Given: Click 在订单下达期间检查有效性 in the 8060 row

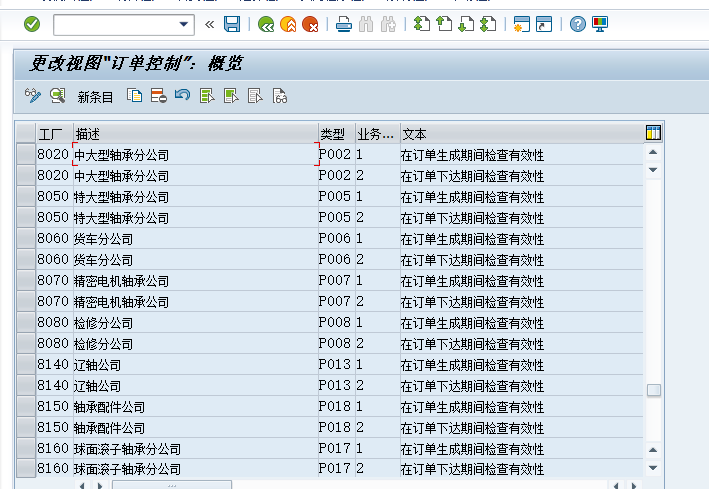Looking at the screenshot, I should click(472, 260).
